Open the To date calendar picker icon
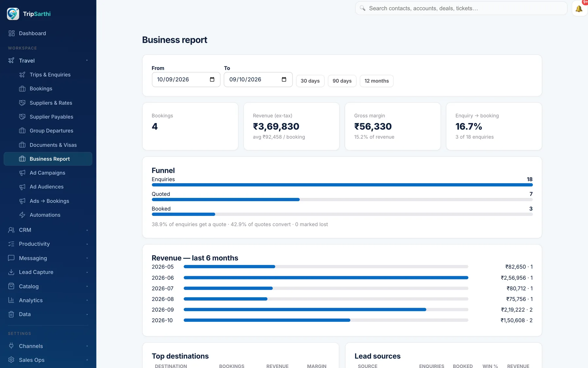588x368 pixels. tap(284, 79)
